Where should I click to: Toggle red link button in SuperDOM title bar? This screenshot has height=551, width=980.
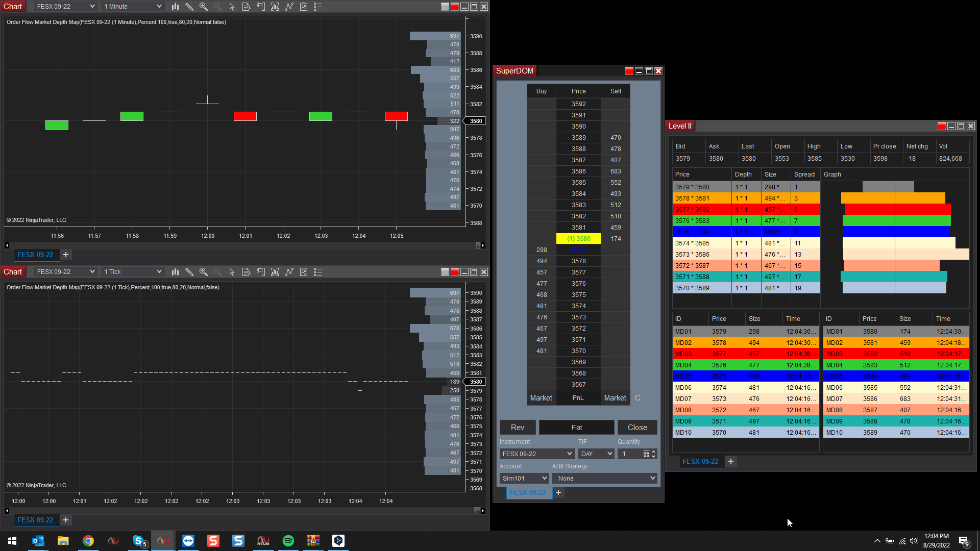click(629, 71)
